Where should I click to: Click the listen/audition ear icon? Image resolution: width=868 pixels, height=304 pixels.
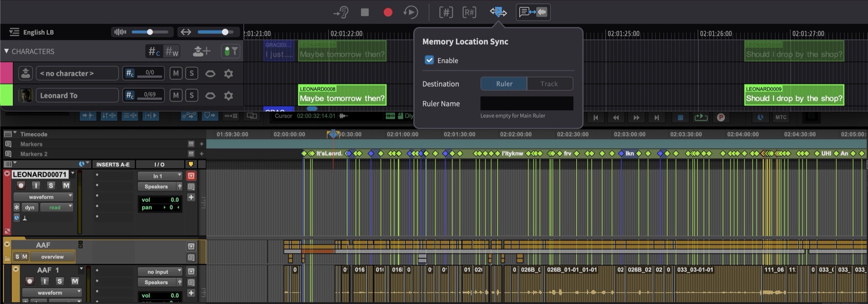pyautogui.click(x=341, y=12)
